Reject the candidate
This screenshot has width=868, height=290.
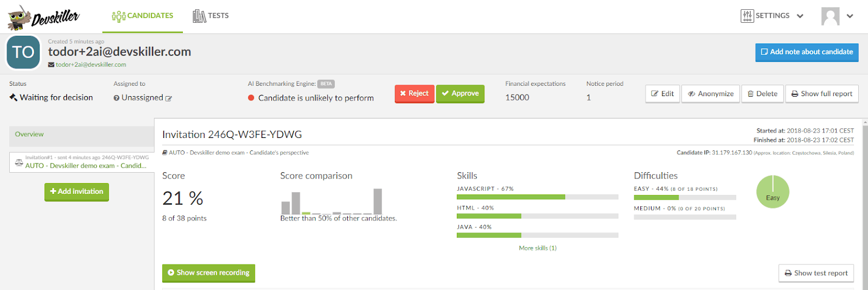414,93
